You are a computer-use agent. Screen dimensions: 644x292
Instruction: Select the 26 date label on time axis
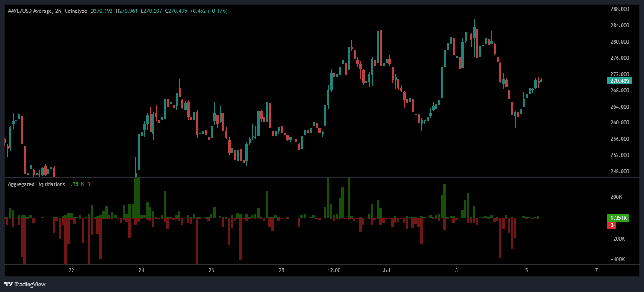(212, 270)
